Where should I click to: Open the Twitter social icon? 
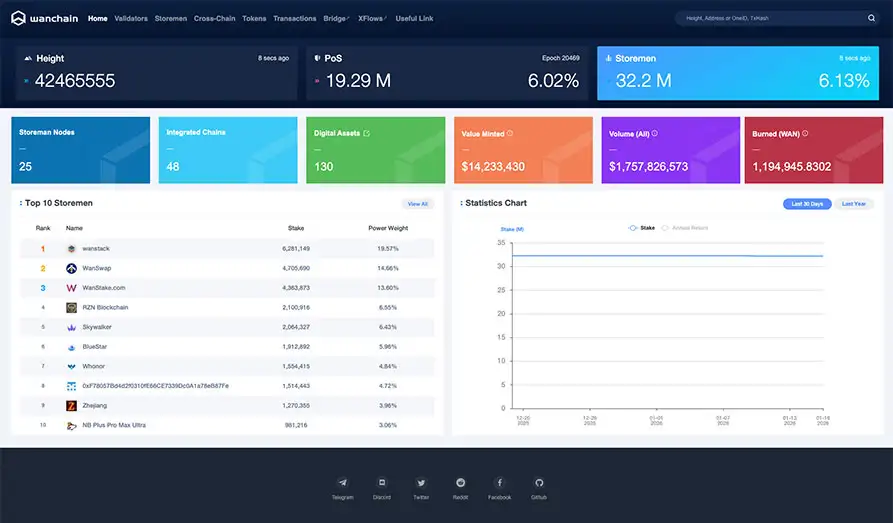pos(421,483)
